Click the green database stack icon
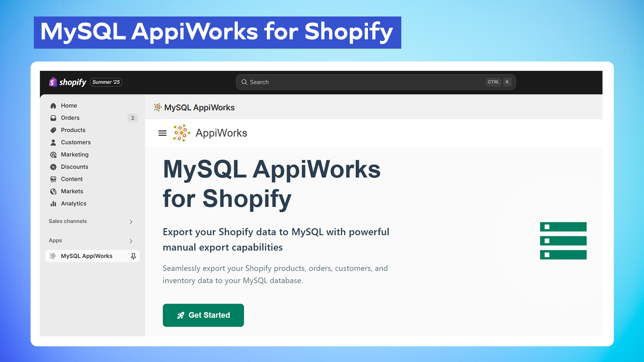644x362 pixels. pos(563,241)
